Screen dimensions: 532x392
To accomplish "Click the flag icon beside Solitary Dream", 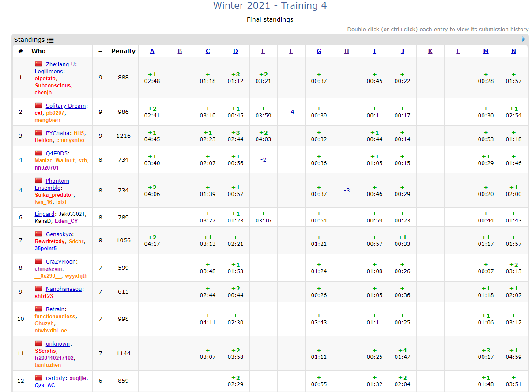I will (x=38, y=106).
